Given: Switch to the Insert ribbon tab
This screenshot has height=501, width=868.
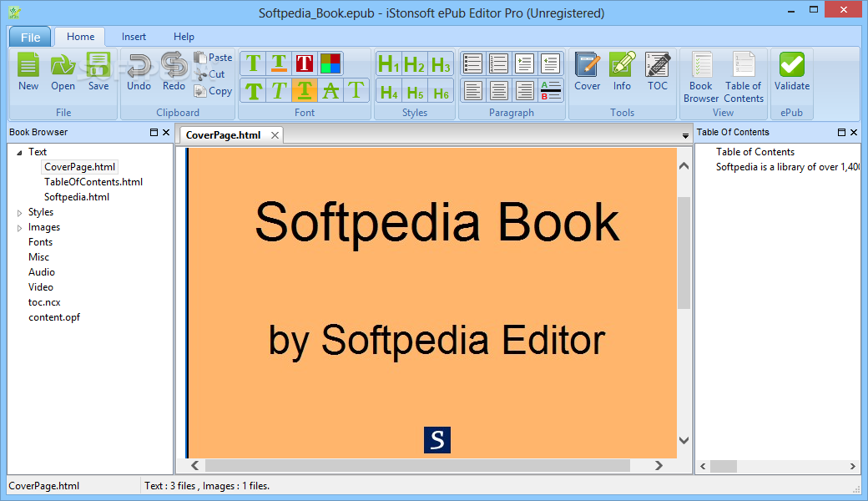Looking at the screenshot, I should [x=134, y=37].
